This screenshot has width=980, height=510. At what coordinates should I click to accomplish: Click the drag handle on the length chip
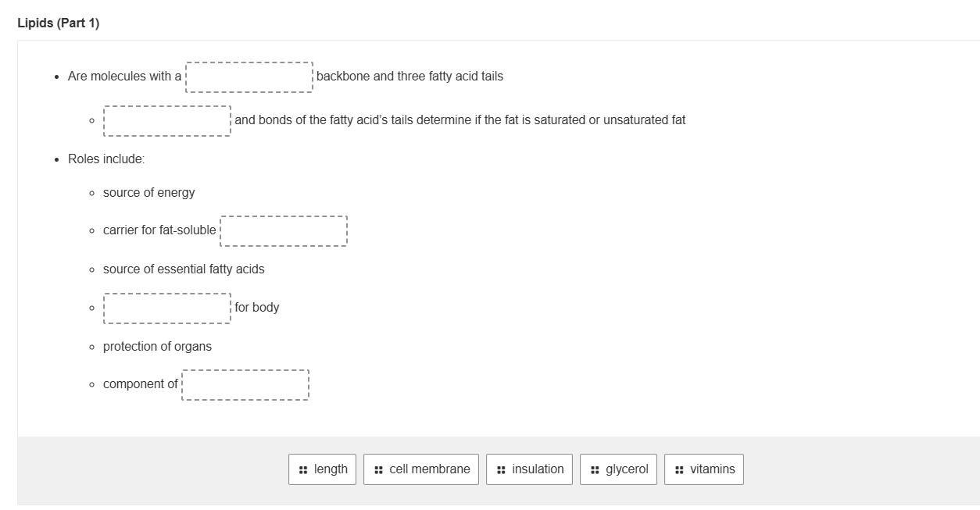click(x=302, y=469)
